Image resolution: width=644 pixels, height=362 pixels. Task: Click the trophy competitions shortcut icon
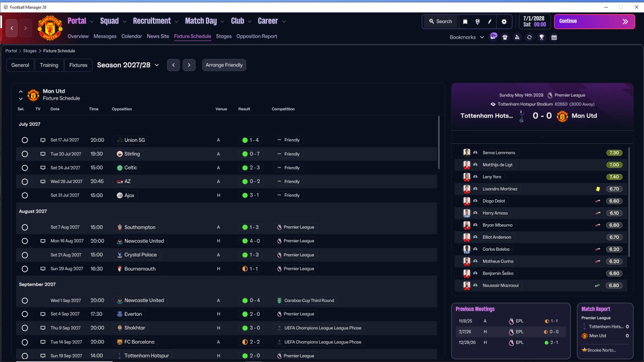click(x=542, y=37)
